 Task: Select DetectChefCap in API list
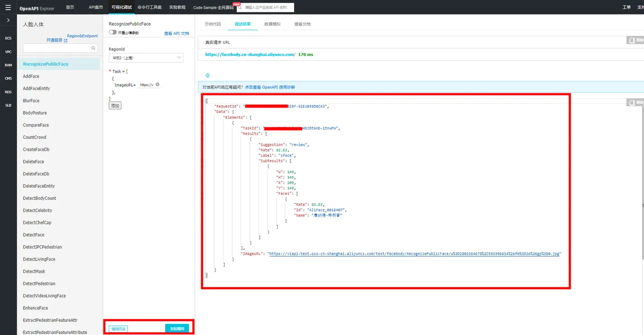(37, 222)
